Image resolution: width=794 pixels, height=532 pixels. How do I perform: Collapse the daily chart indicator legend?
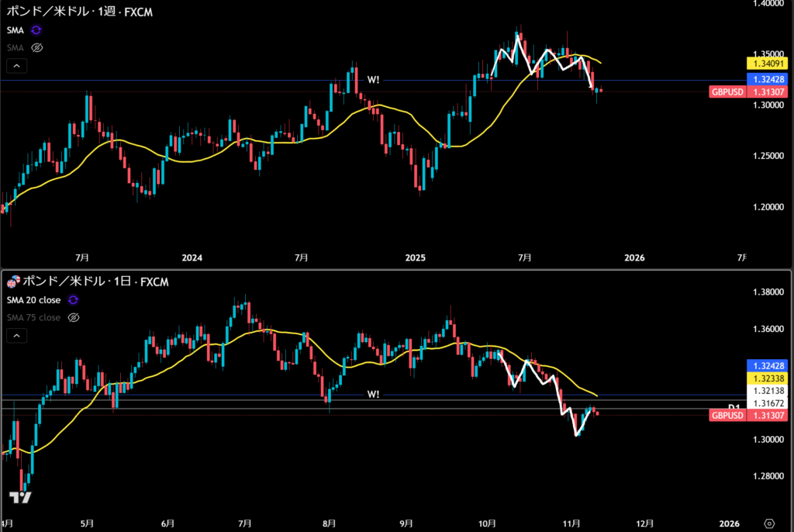click(18, 336)
